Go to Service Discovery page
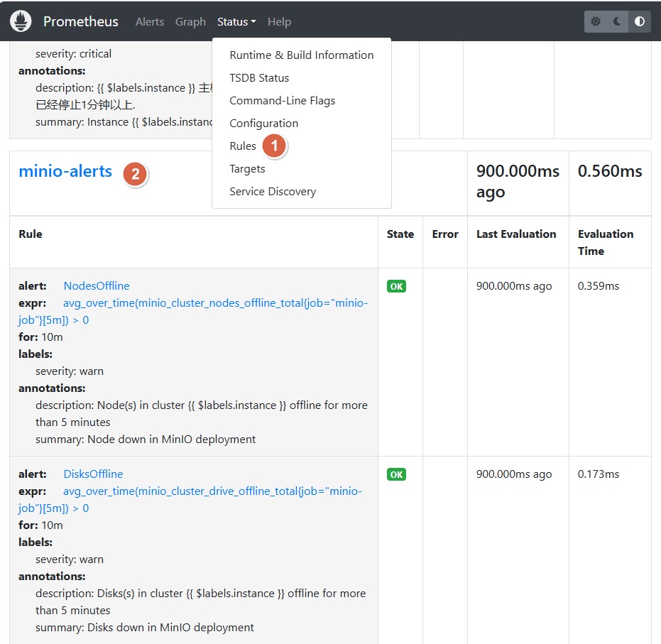The width and height of the screenshot is (661, 644). (302, 192)
